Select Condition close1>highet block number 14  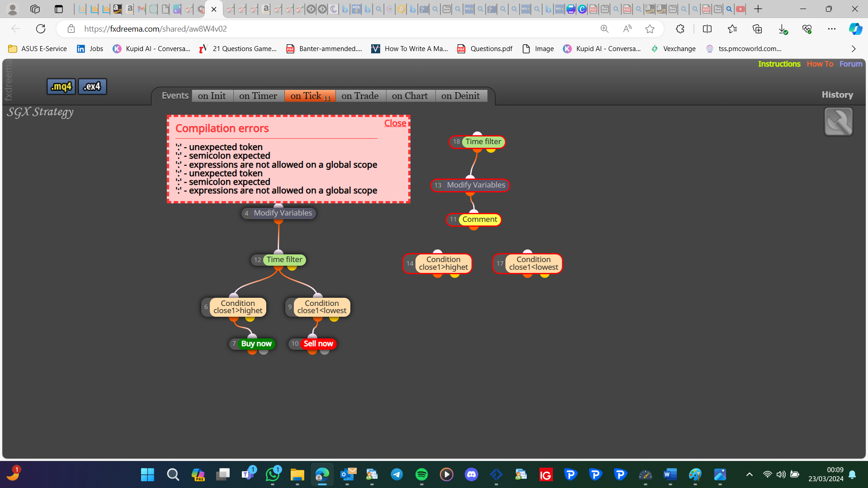437,263
